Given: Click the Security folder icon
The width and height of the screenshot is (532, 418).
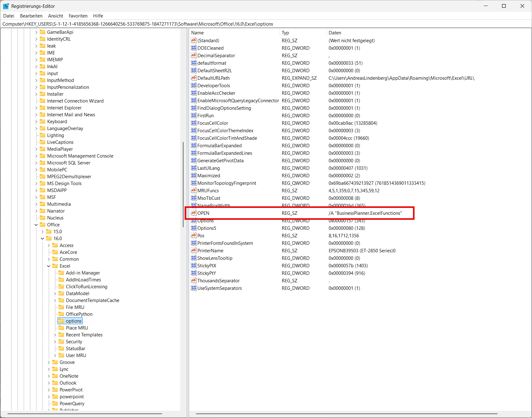Looking at the screenshot, I should 61,342.
